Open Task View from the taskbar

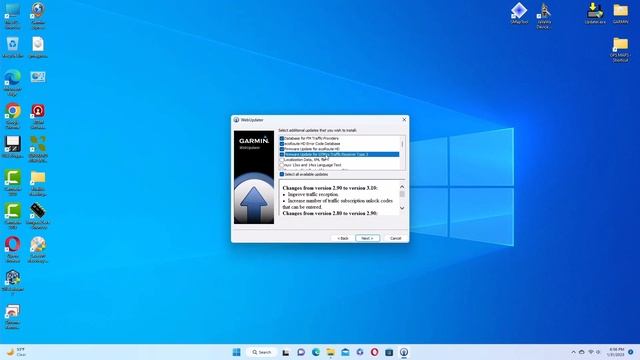pos(286,352)
